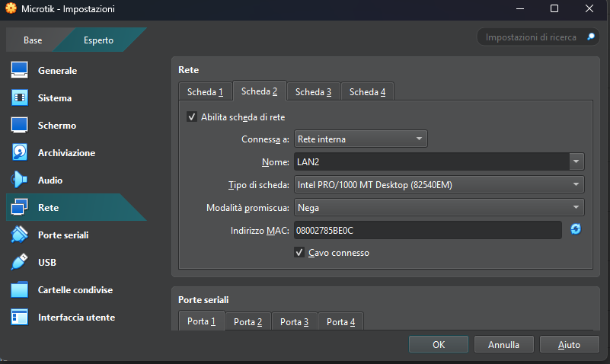Click the Rete section heading
This screenshot has height=364, width=610.
point(189,69)
